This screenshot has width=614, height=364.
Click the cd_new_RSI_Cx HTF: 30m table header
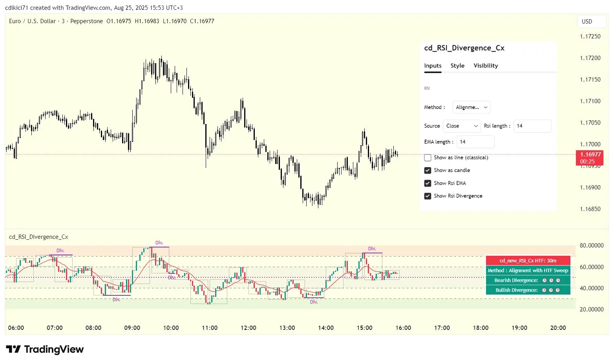tap(528, 260)
